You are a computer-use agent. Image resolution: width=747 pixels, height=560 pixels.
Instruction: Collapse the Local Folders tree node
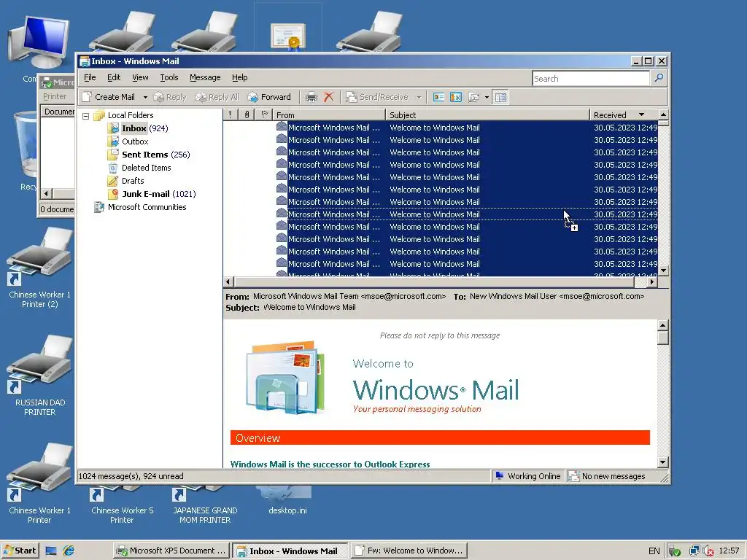click(86, 116)
